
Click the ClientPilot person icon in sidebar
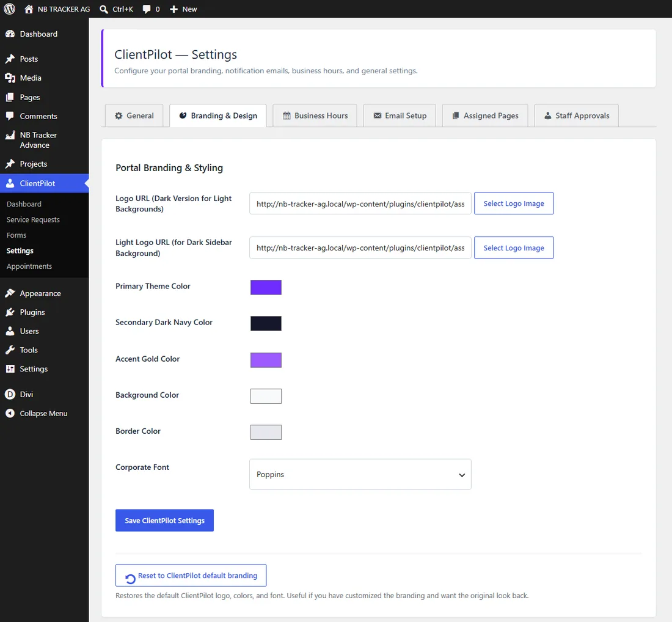point(10,183)
